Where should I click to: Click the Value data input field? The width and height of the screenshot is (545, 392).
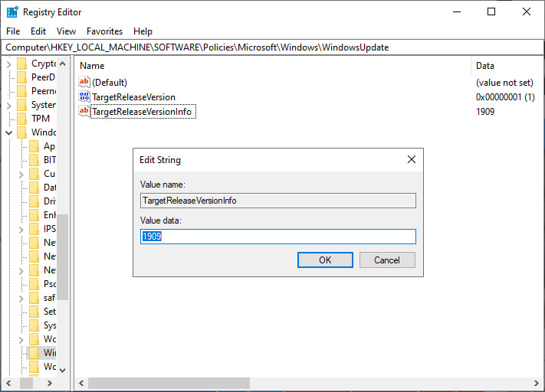tap(277, 237)
